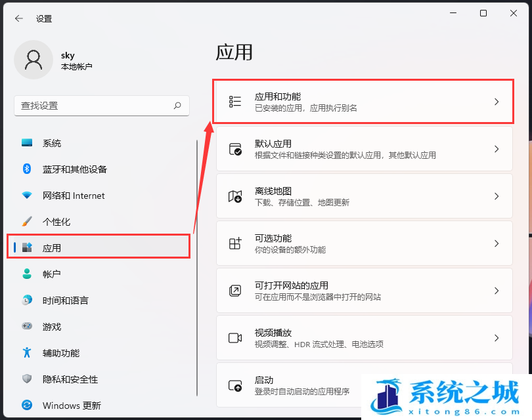Click the Wi-Fi icon for 网络和 Internet

[27, 196]
